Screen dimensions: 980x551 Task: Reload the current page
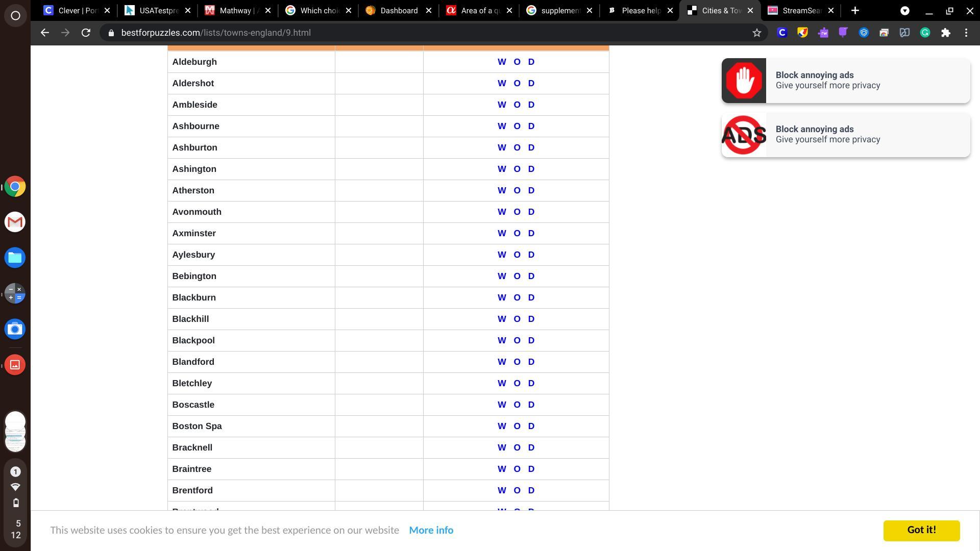tap(86, 33)
